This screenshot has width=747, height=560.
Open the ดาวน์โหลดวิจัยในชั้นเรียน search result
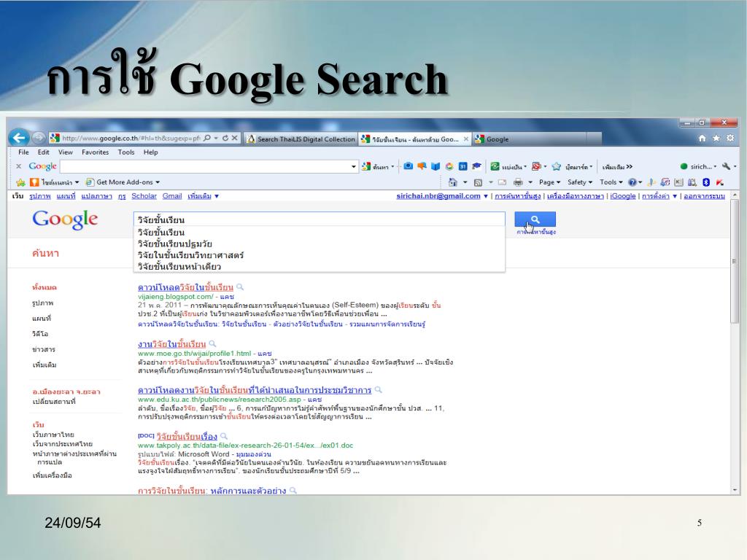pyautogui.click(x=185, y=287)
